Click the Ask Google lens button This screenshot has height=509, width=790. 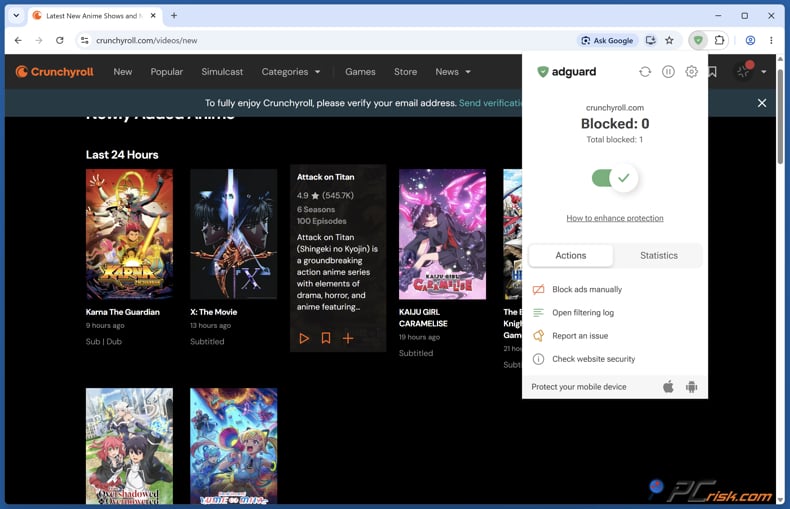coord(607,40)
